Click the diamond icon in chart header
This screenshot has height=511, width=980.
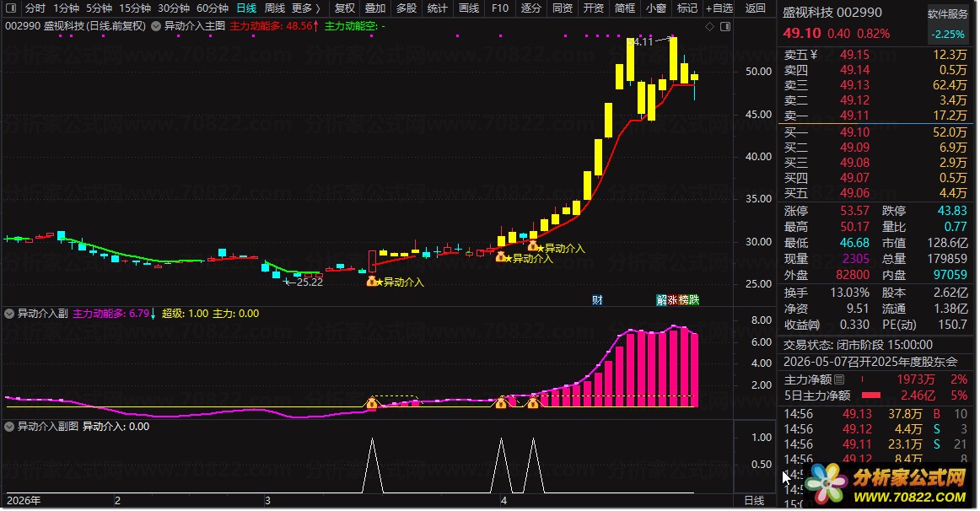point(710,26)
